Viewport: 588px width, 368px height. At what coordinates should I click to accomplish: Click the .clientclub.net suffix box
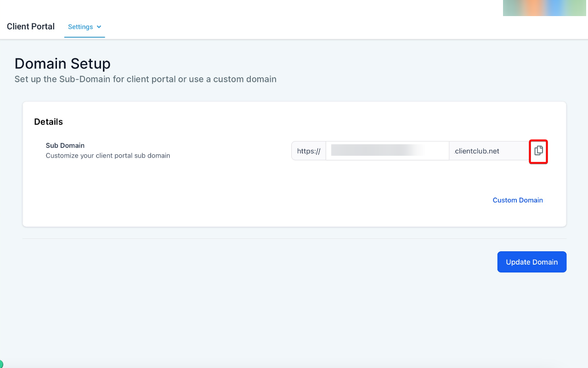coord(489,151)
